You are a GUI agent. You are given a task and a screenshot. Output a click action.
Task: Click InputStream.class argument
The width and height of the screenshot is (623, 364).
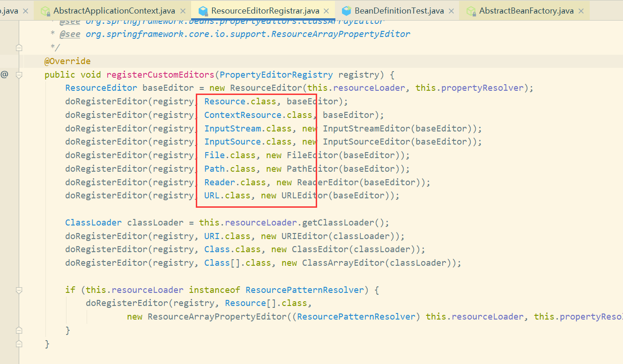pos(248,129)
